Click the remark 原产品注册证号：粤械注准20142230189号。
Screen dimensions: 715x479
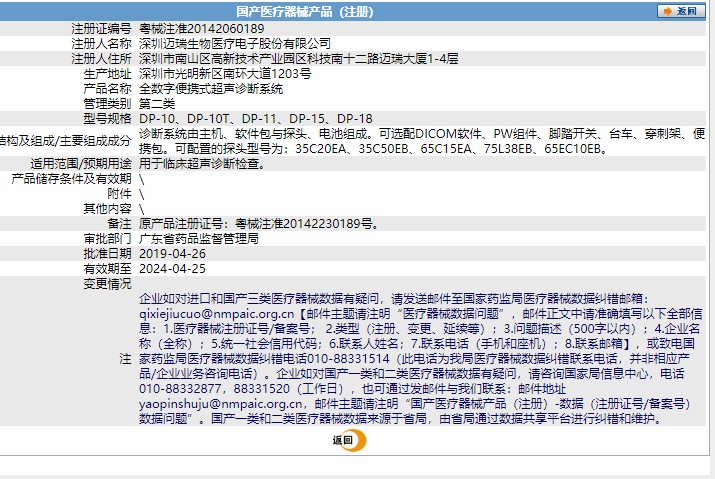pos(259,224)
